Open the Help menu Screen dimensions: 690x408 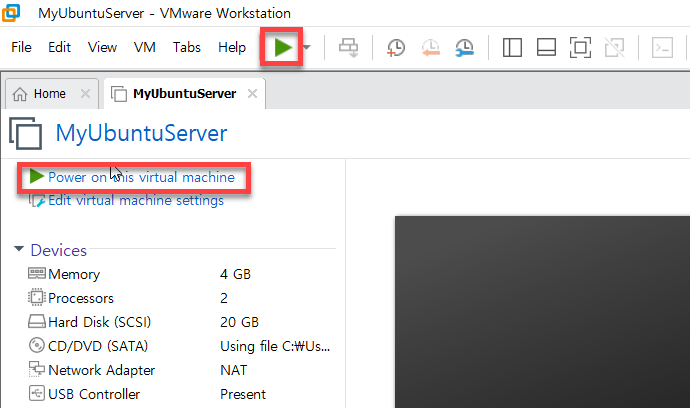232,47
